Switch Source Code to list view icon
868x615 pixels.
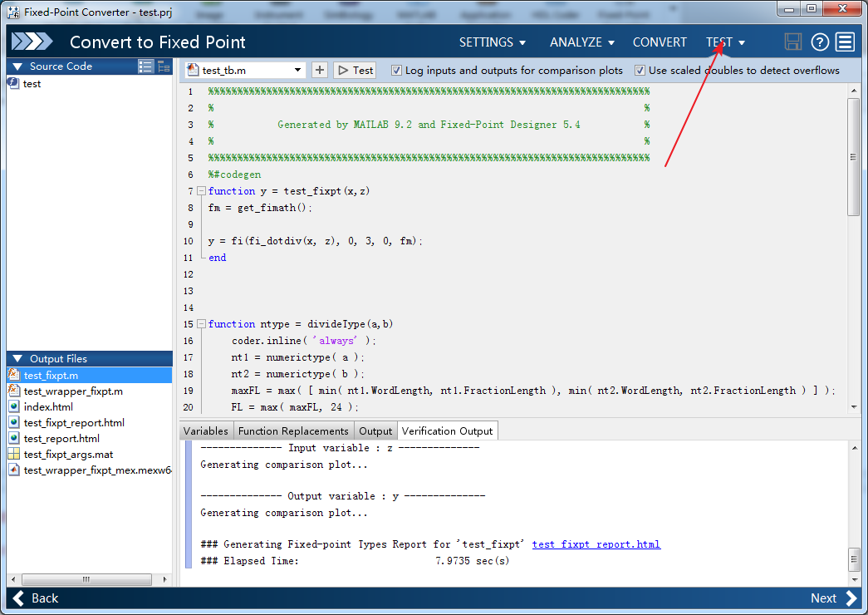145,66
